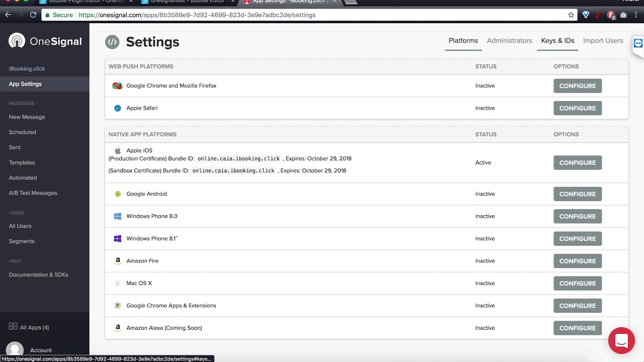Click the Apple Safari compass icon

point(117,108)
